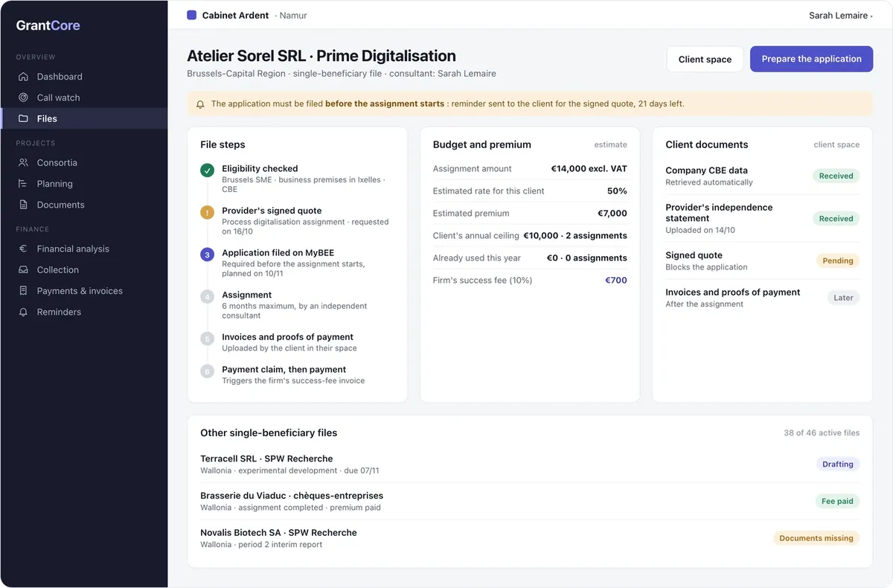Go to Call watch section
This screenshot has width=893, height=588.
(x=84, y=98)
